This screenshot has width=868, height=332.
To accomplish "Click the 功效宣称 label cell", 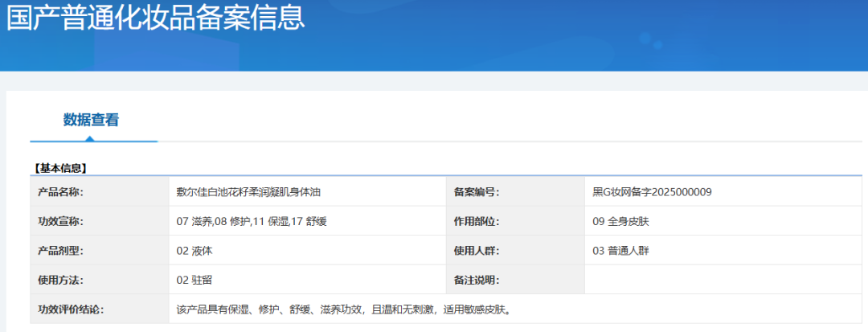I will (100, 221).
